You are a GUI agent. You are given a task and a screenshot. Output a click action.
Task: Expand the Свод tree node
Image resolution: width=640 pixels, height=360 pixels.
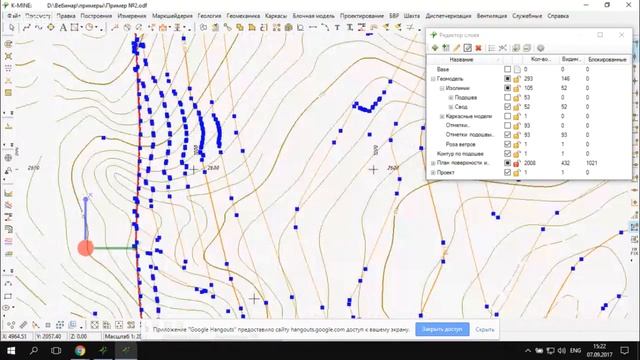click(x=451, y=107)
